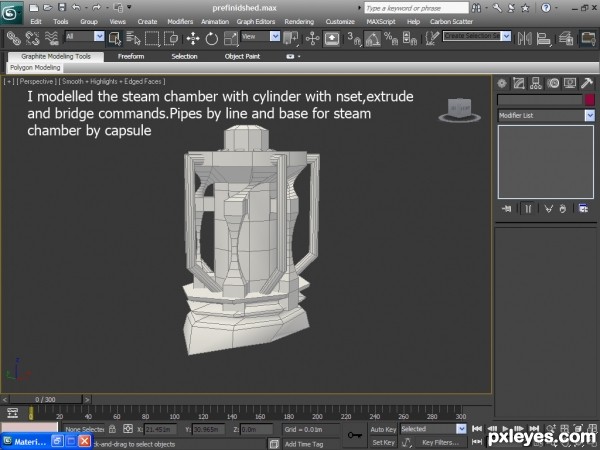Image resolution: width=600 pixels, height=450 pixels.
Task: Open the ribbon minimize options arrow
Action: [x=299, y=57]
